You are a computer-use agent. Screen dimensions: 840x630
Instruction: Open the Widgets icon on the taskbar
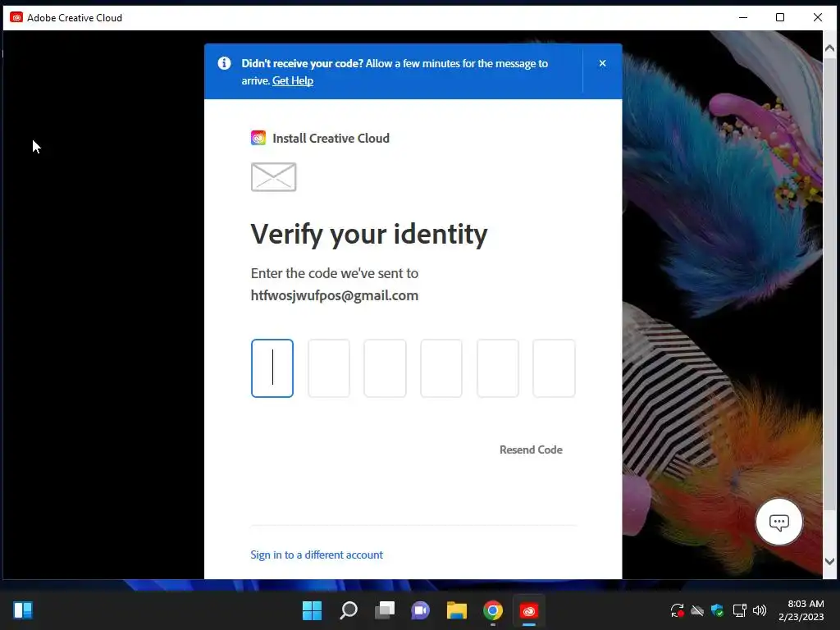pos(23,610)
